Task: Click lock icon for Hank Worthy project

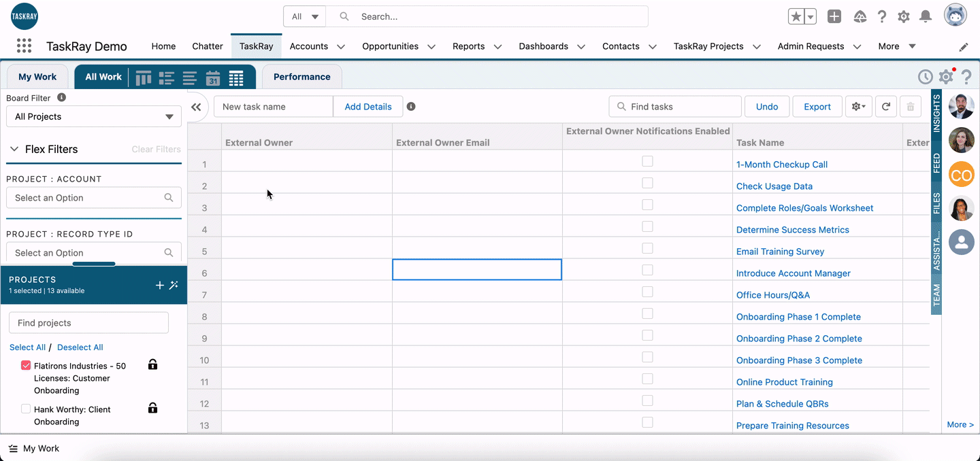Action: tap(152, 409)
